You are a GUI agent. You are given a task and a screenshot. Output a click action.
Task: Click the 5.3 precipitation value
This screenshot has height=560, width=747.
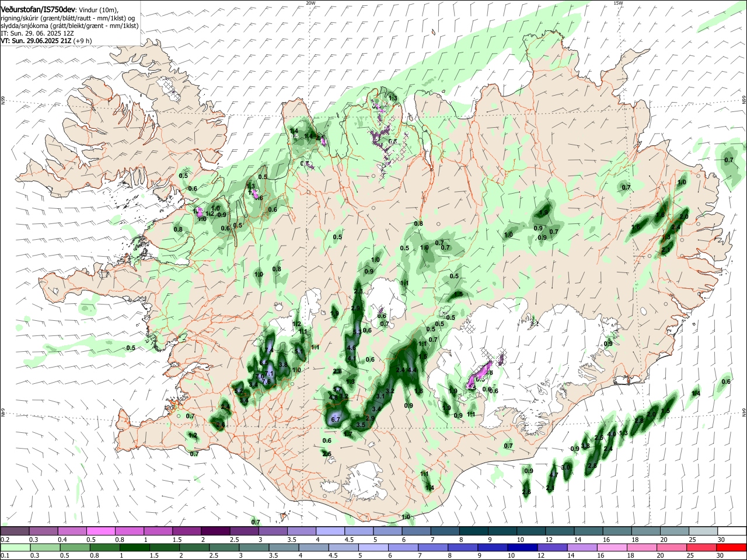(358, 332)
